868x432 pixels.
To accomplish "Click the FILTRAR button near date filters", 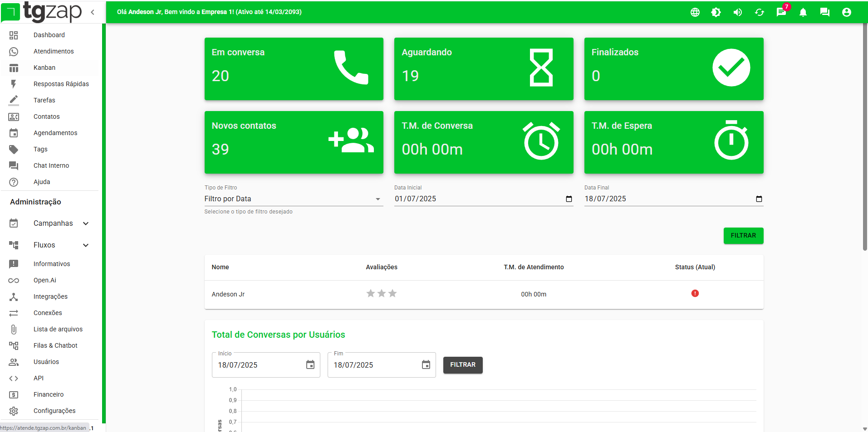I will pyautogui.click(x=743, y=235).
